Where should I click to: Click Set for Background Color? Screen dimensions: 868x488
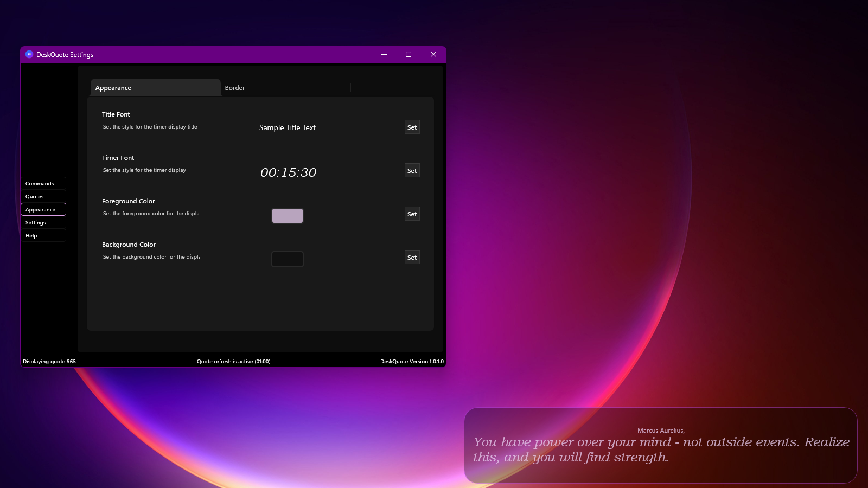pyautogui.click(x=412, y=257)
